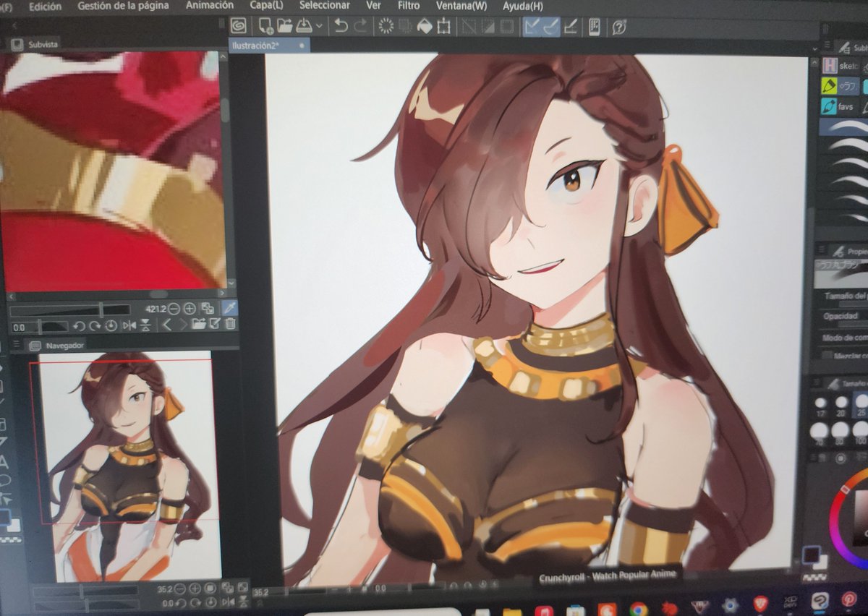Create a new canvas with New icon

[x=265, y=26]
